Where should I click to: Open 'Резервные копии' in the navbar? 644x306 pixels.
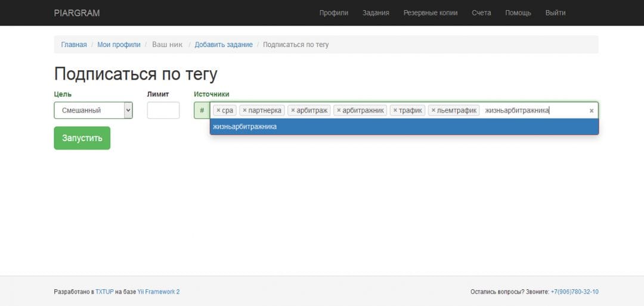point(430,13)
